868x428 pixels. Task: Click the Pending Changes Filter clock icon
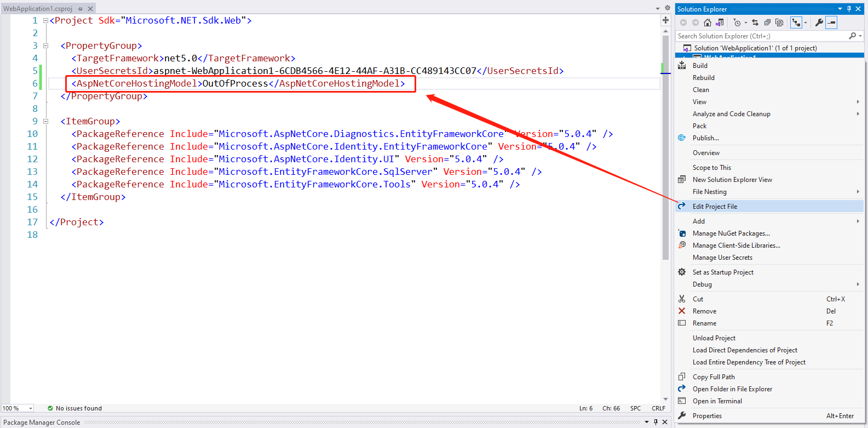737,22
